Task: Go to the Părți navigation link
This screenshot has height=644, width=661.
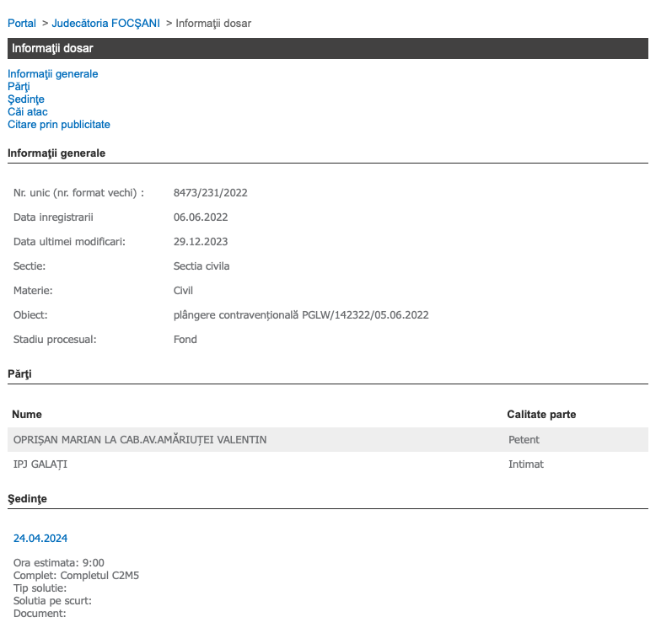Action: (19, 87)
